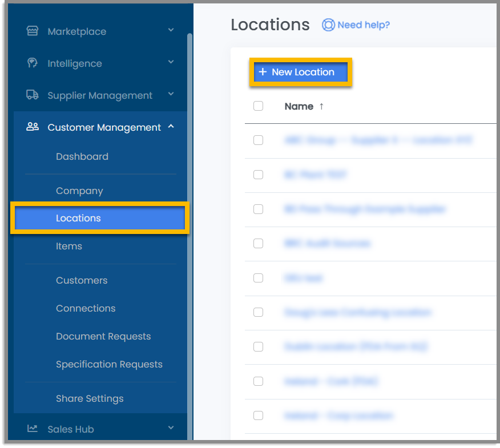The image size is (500, 448).
Task: Click the Customer Management people icon
Action: point(33,127)
